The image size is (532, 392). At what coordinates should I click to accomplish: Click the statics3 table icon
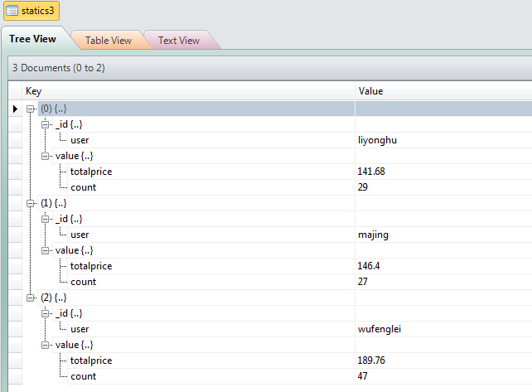pos(12,11)
